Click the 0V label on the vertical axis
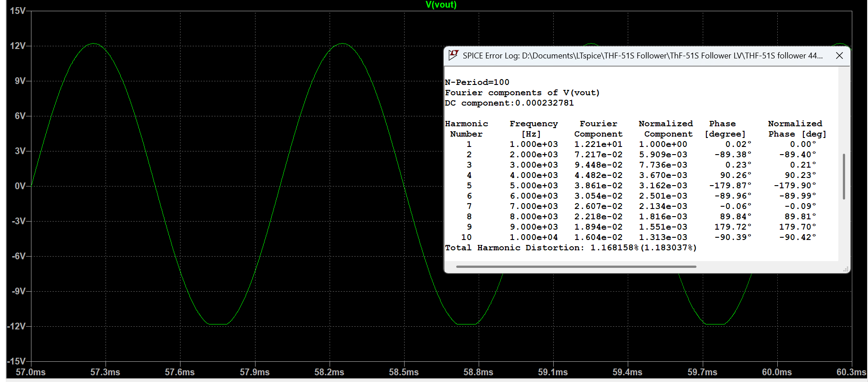The height and width of the screenshot is (382, 868). click(20, 186)
